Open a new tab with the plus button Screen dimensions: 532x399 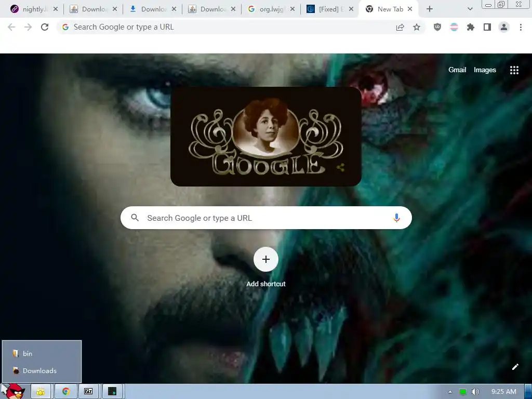tap(430, 9)
